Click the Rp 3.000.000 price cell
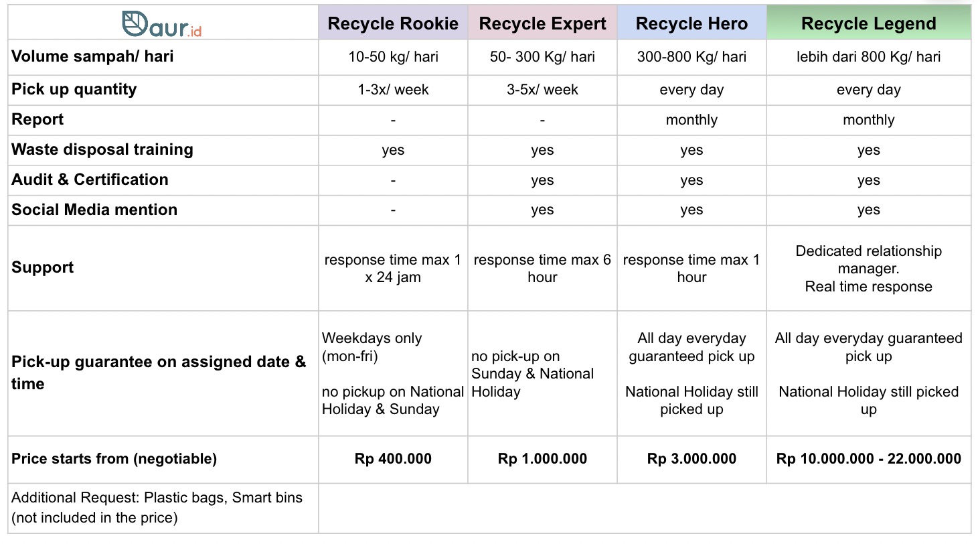This screenshot has width=980, height=544. pos(691,459)
